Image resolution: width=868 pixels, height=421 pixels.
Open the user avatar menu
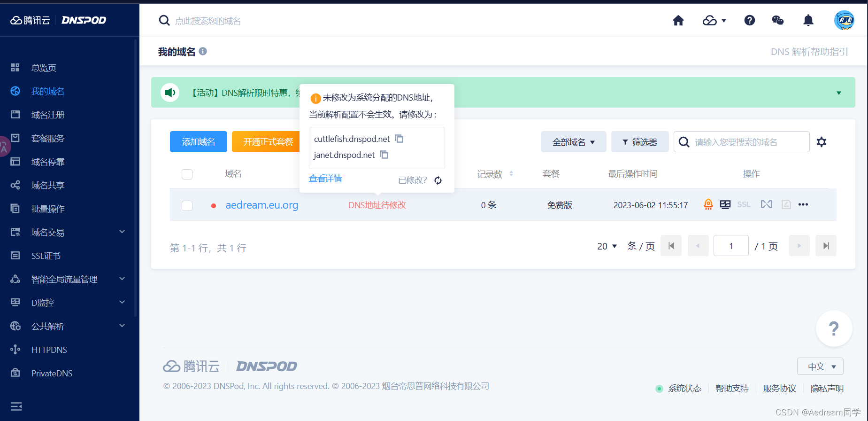[844, 20]
